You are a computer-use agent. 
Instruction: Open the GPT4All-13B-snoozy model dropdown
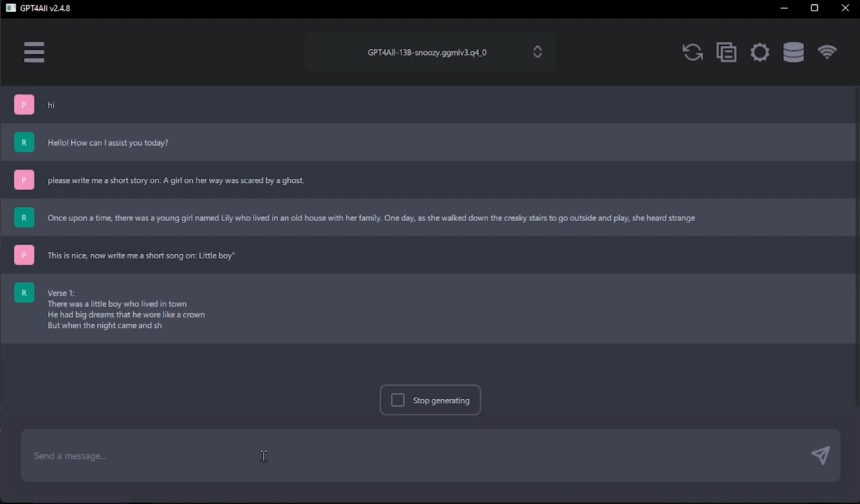point(426,51)
